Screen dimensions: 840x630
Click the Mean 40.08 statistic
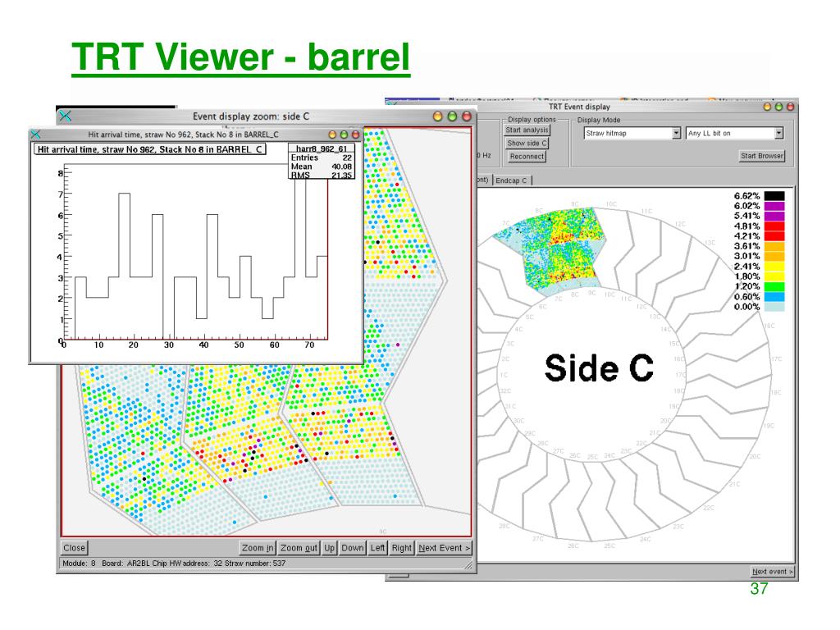tap(322, 167)
